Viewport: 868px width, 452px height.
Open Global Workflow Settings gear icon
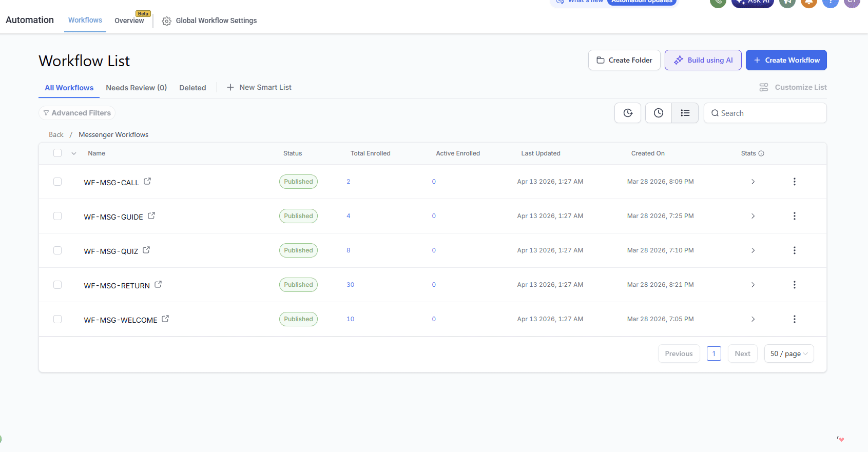pyautogui.click(x=167, y=21)
